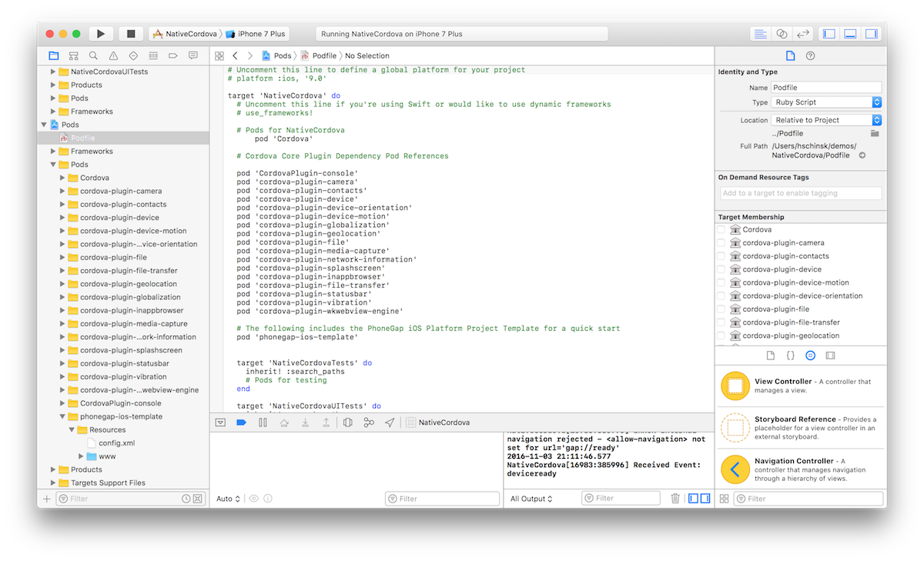Collapse the Pods project
The width and height of the screenshot is (924, 561).
tap(44, 125)
